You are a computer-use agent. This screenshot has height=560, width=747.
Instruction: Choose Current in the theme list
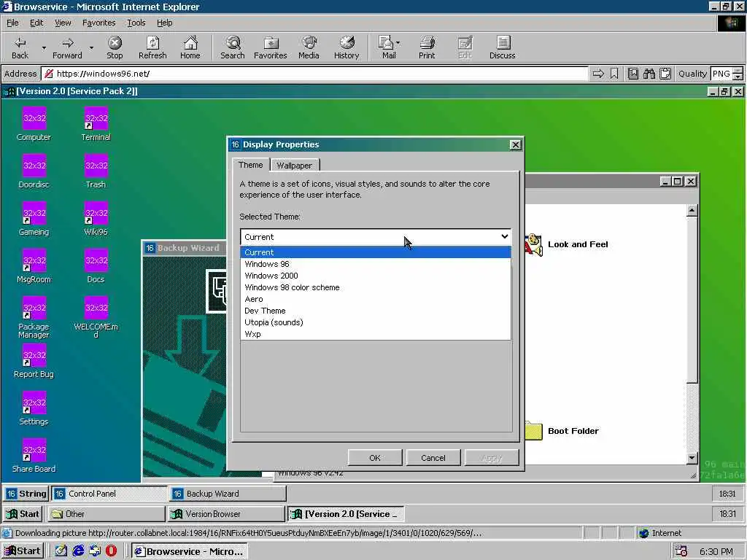(376, 252)
